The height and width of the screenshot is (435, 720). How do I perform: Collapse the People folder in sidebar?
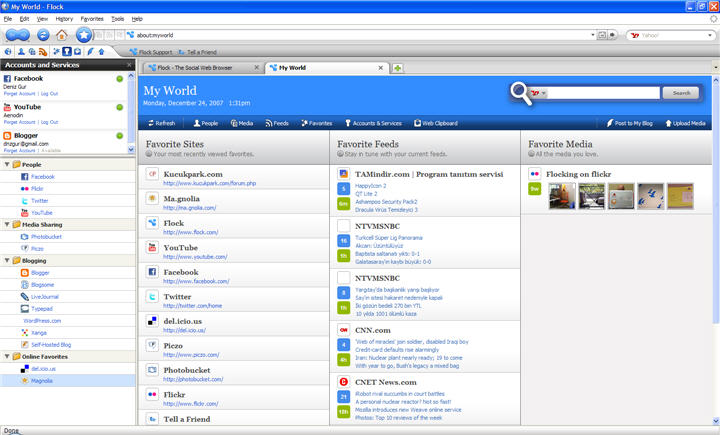[x=7, y=164]
